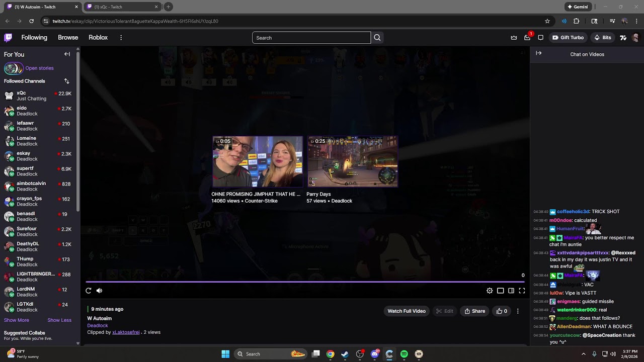The width and height of the screenshot is (644, 362).
Task: Open the Following page
Action: click(34, 38)
